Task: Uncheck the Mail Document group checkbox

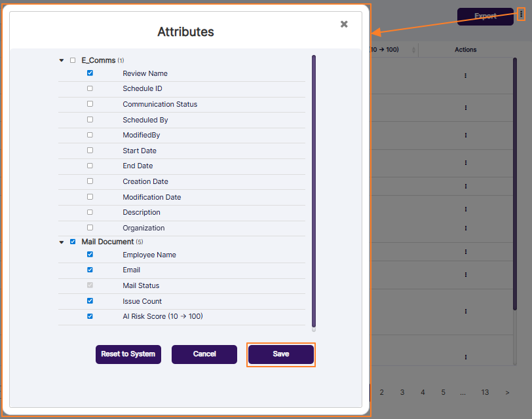Action: 73,241
